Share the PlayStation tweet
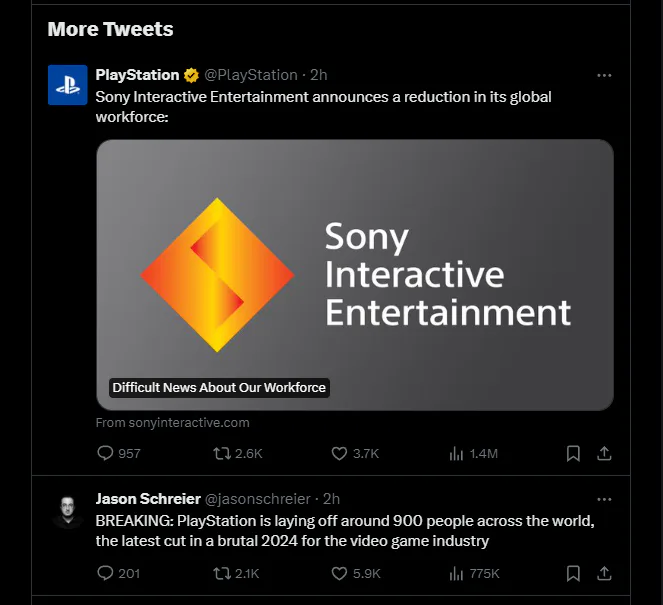The width and height of the screenshot is (663, 605). [604, 453]
